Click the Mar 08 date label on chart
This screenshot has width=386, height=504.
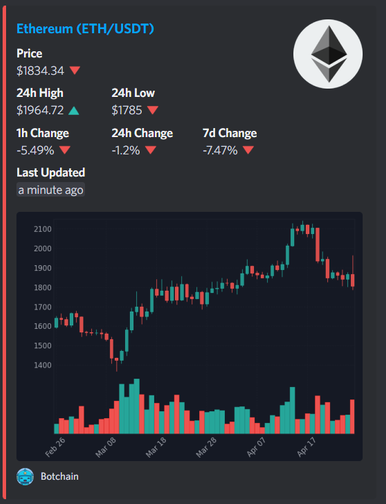coord(105,447)
